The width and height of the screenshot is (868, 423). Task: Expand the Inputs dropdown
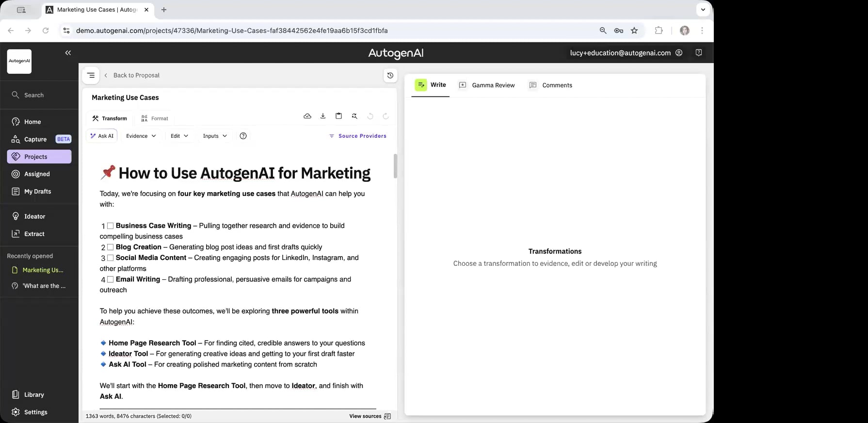click(x=215, y=136)
